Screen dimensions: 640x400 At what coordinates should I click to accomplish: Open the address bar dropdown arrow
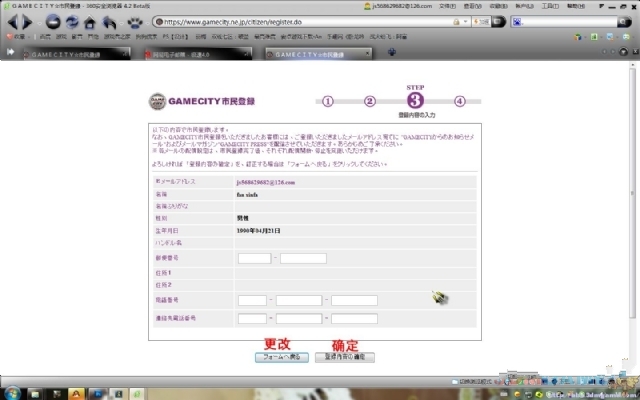point(465,22)
